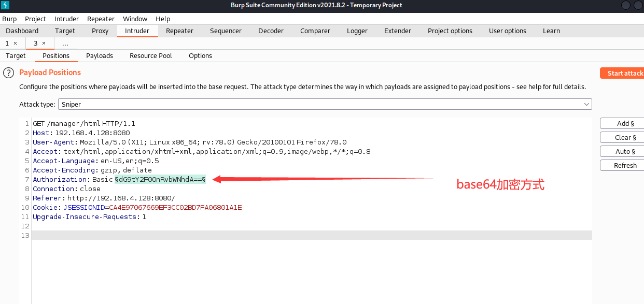Close Intruder tab 1 with its x
Image resolution: width=644 pixels, height=304 pixels.
(16, 44)
